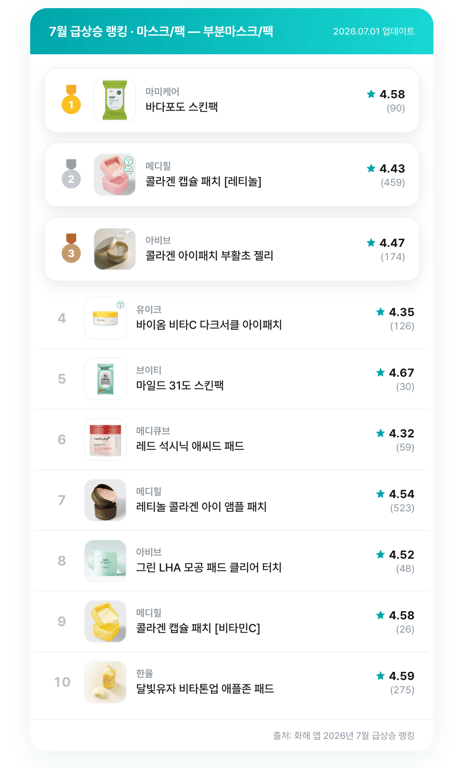Open 그린 LHA 모공 패드 클리어 터치
The width and height of the screenshot is (466, 768).
[209, 568]
